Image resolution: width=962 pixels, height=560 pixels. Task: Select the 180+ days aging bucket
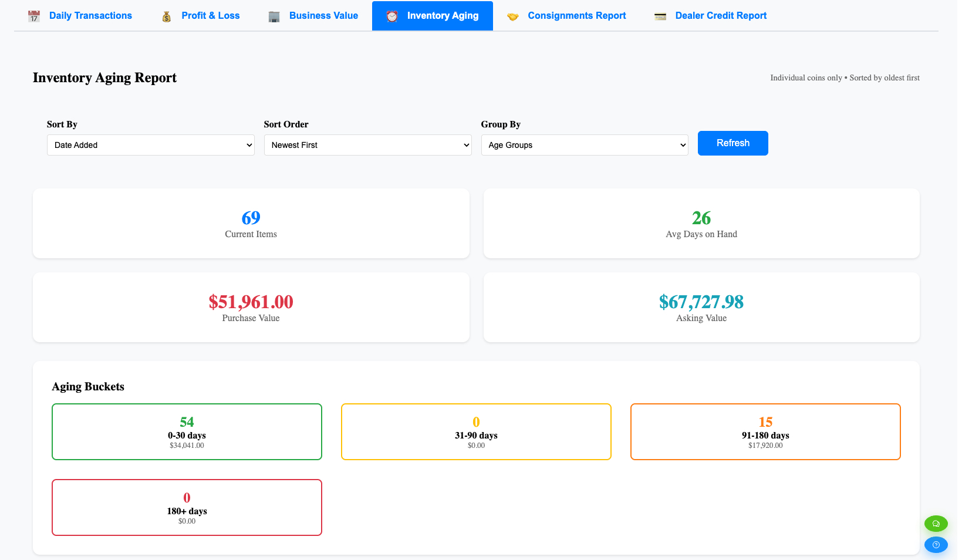187,508
